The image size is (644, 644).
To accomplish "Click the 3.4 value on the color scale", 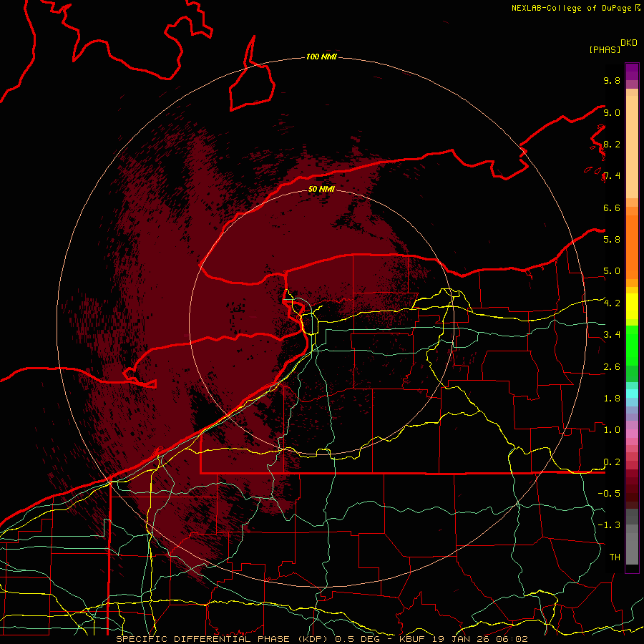I will pos(612,334).
